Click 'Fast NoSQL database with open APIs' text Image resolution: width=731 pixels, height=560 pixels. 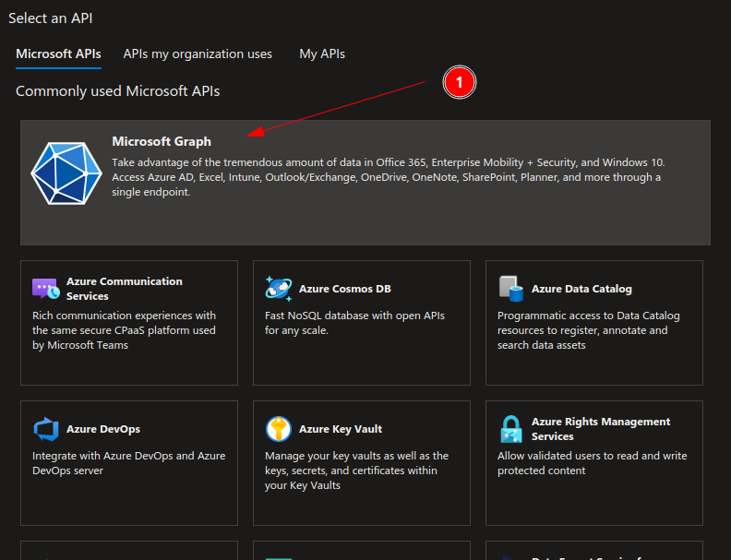354,323
